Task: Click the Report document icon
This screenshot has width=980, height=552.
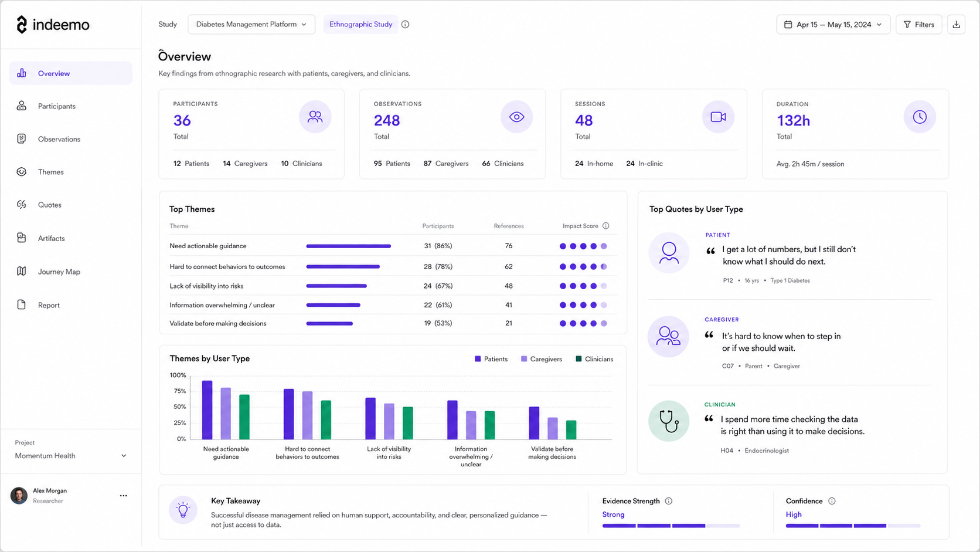Action: [22, 305]
